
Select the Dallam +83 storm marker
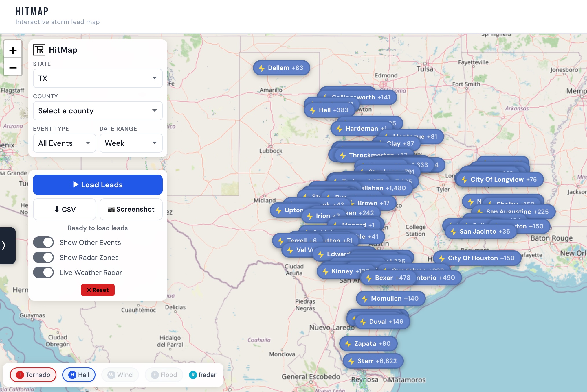[x=281, y=68]
